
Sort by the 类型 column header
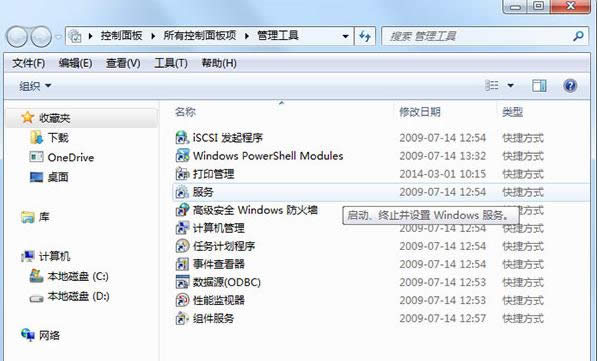pyautogui.click(x=512, y=112)
